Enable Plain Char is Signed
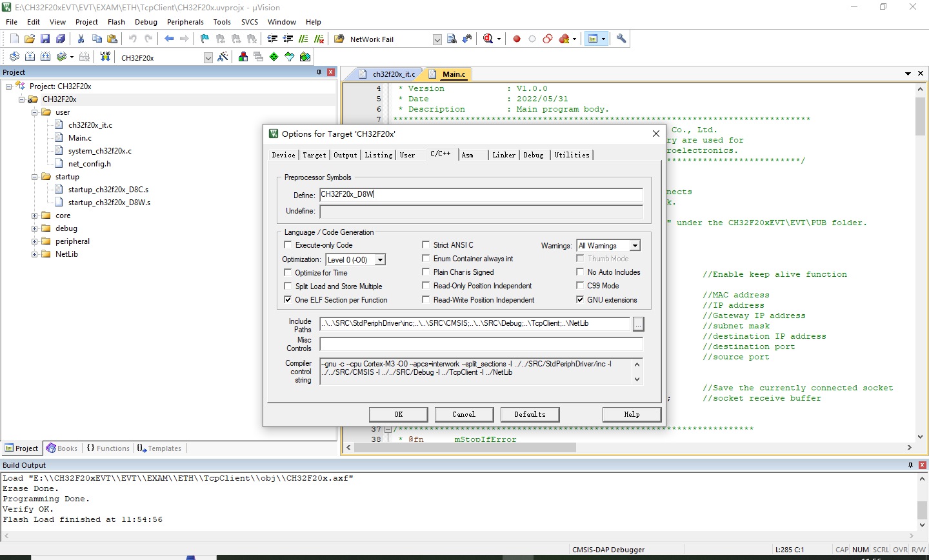Screen dimensions: 929x560 pyautogui.click(x=426, y=272)
